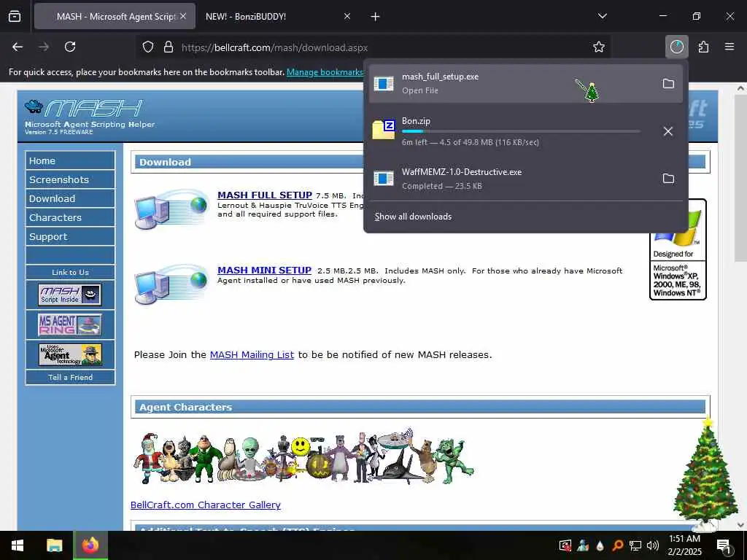This screenshot has height=560, width=747.
Task: Click scrollbar down arrow
Action: [x=740, y=525]
